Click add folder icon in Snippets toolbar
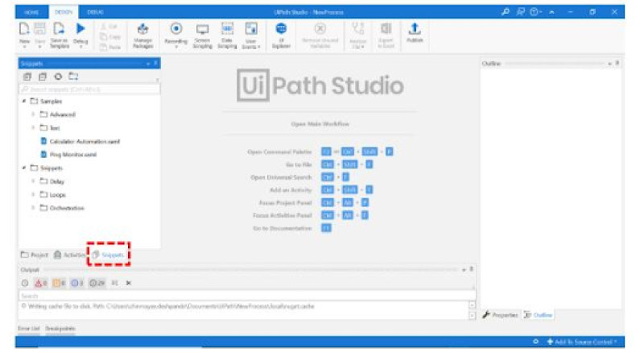 click(x=73, y=77)
